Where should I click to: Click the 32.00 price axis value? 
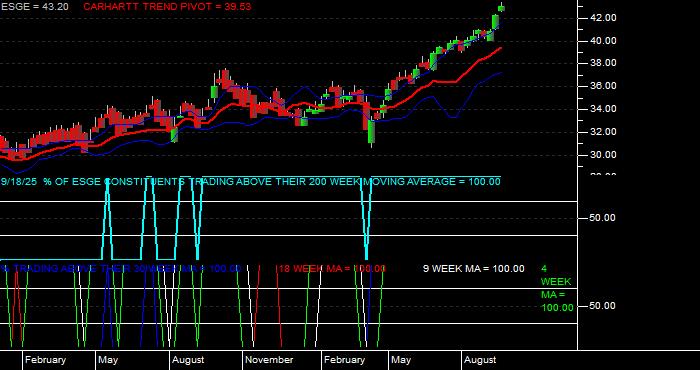click(x=603, y=132)
